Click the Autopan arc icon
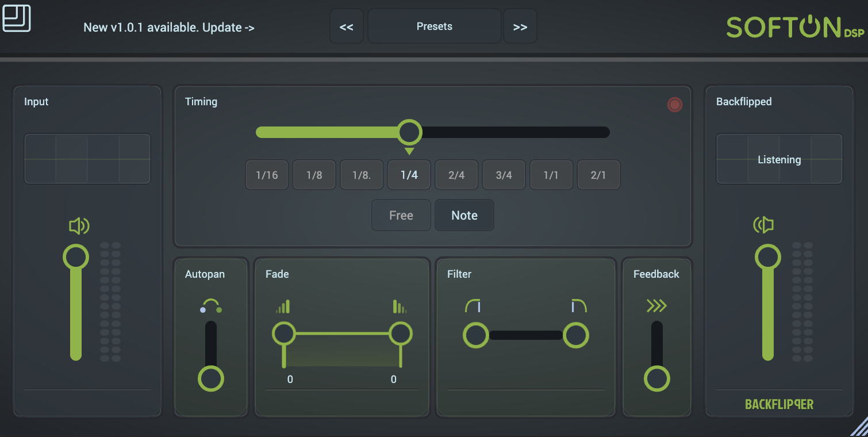The width and height of the screenshot is (868, 437). (211, 306)
